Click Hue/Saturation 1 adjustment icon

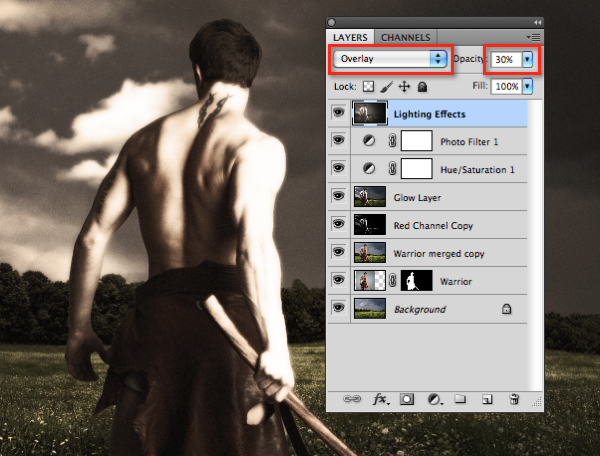tap(369, 168)
